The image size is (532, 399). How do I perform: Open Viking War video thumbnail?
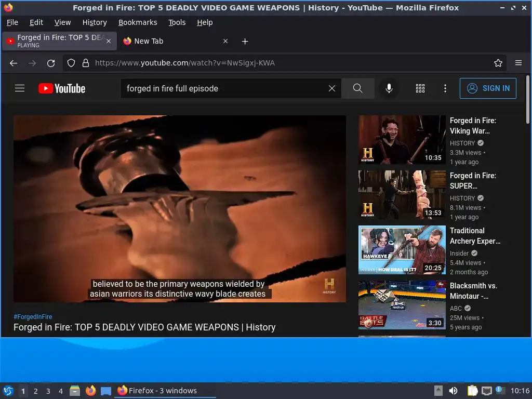coord(402,140)
